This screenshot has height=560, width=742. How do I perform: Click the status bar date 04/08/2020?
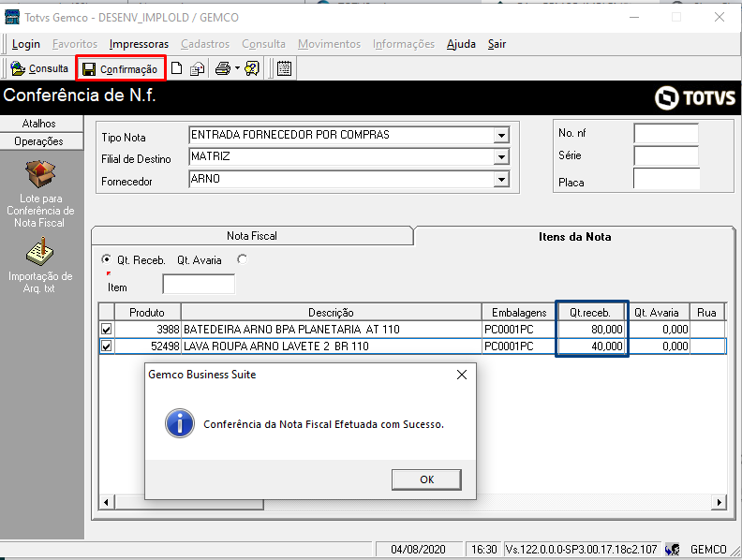(x=419, y=549)
